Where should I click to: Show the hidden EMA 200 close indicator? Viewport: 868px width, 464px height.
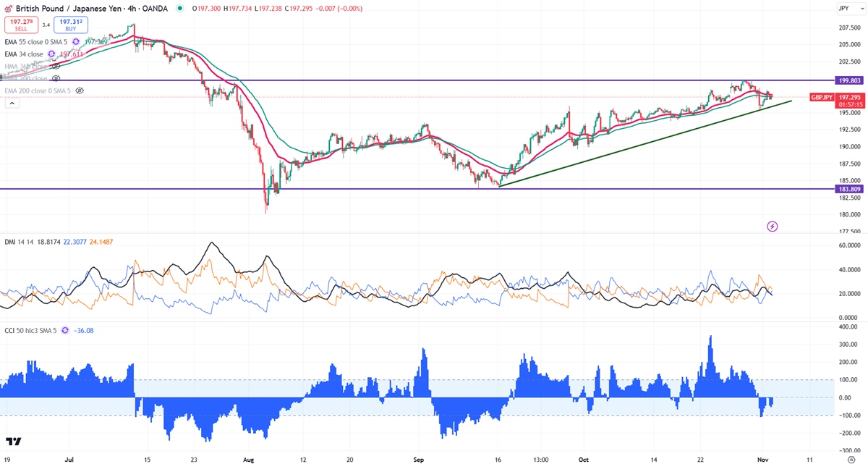[56, 78]
